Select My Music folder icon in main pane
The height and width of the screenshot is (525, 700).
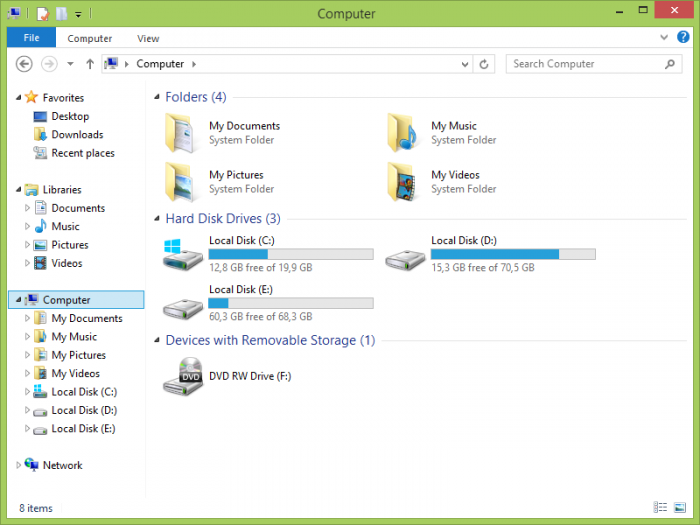click(x=402, y=133)
